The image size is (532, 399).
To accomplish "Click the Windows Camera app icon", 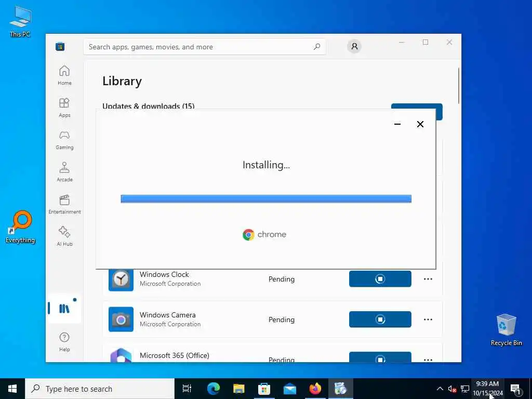I will [x=121, y=320].
